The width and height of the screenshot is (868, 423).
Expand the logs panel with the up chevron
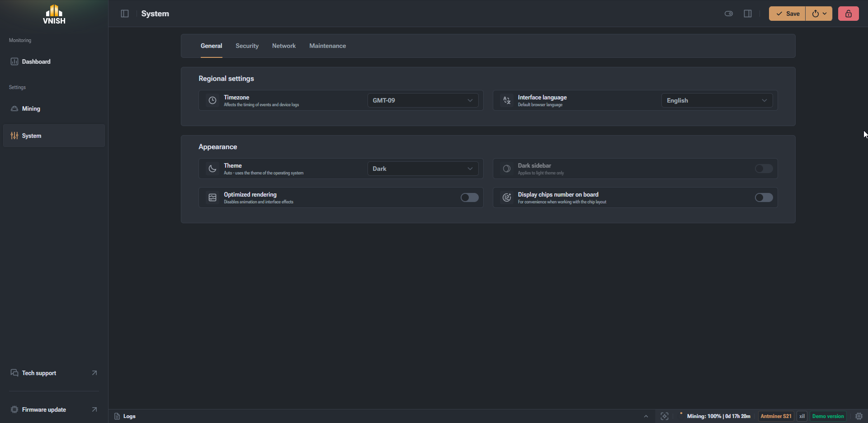(646, 416)
